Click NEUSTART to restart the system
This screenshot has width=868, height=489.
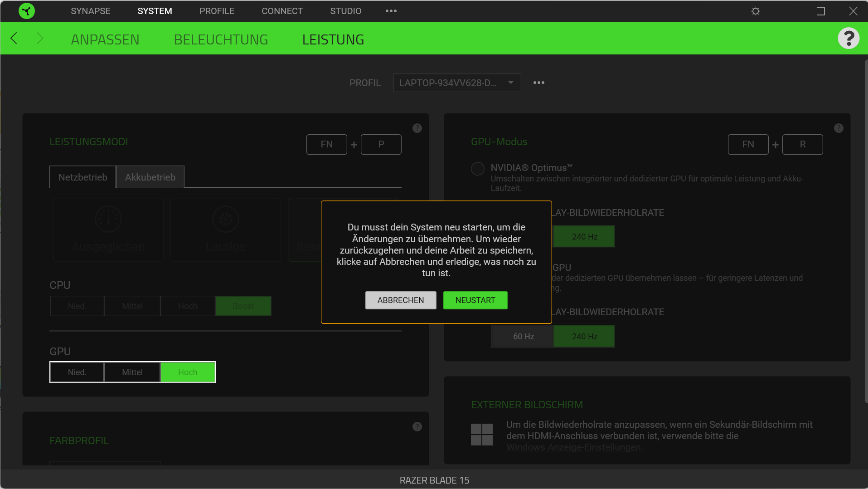[475, 300]
